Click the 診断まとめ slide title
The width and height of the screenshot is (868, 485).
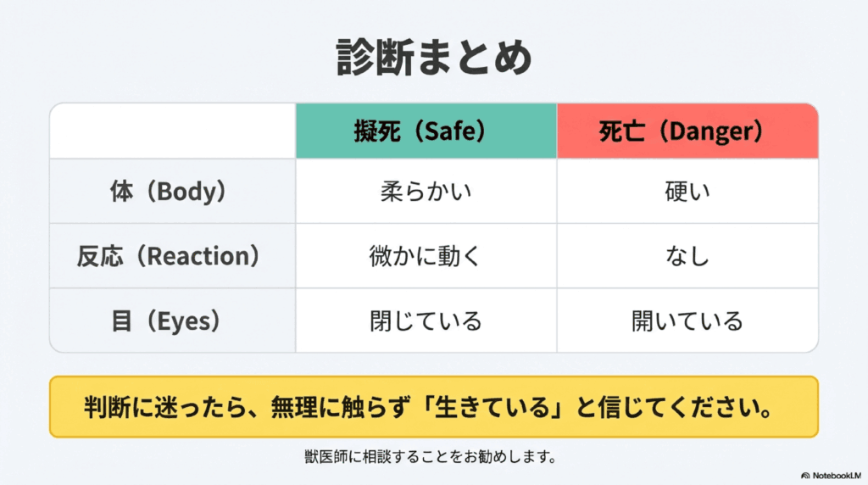tap(434, 59)
